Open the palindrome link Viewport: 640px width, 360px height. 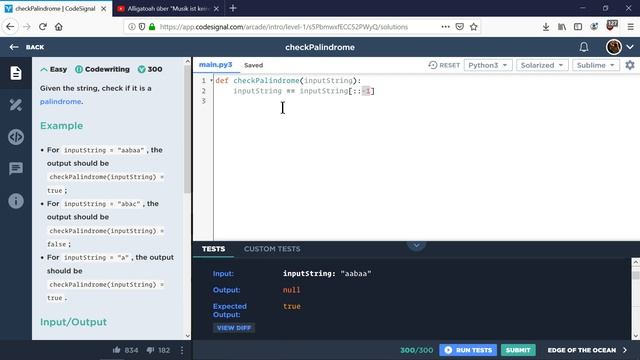click(60, 101)
